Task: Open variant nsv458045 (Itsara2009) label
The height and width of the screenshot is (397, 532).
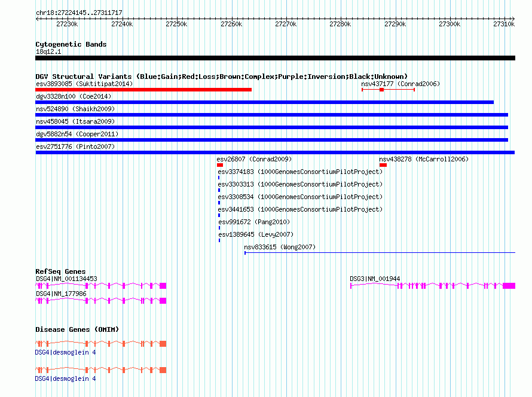Action: 75,121
